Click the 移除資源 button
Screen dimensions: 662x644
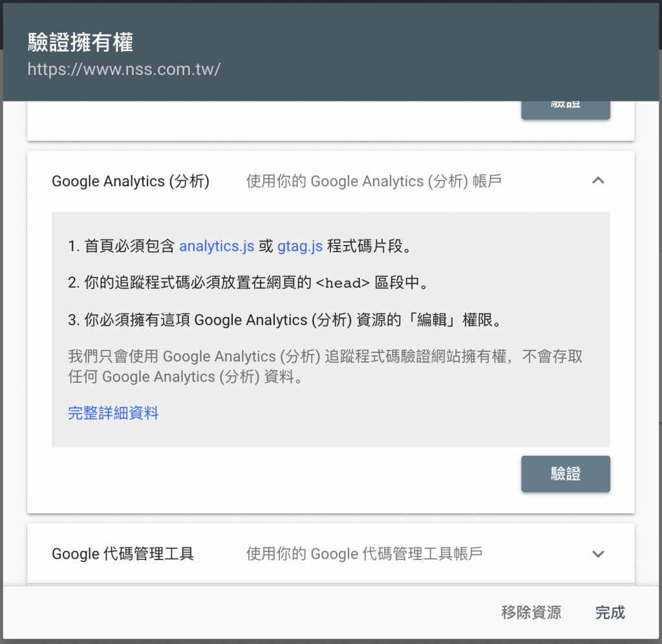point(531,612)
